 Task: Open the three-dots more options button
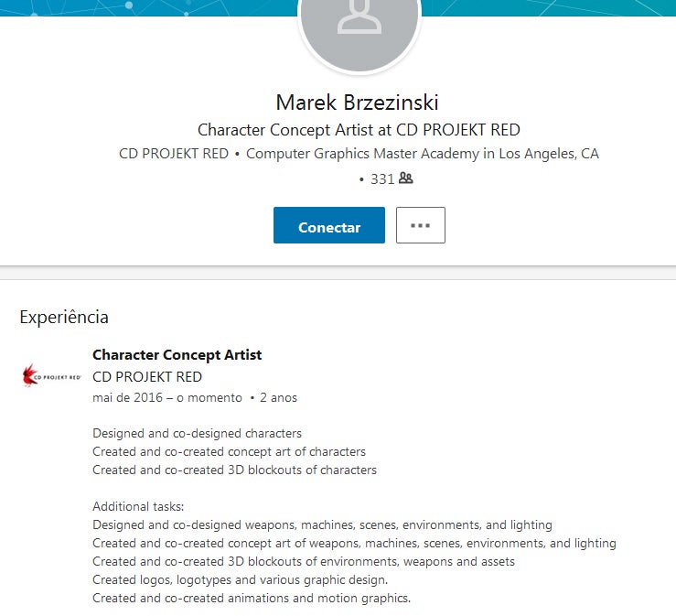pyautogui.click(x=421, y=225)
